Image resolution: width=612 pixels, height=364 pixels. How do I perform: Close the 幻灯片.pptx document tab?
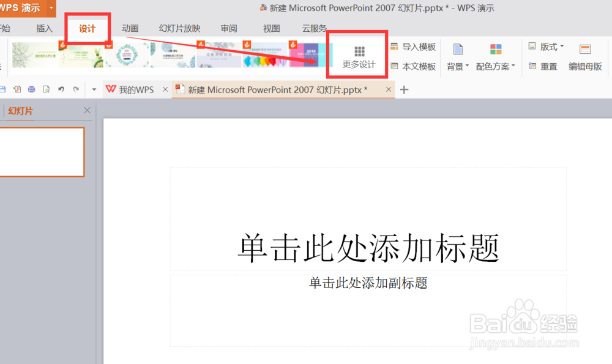point(389,89)
